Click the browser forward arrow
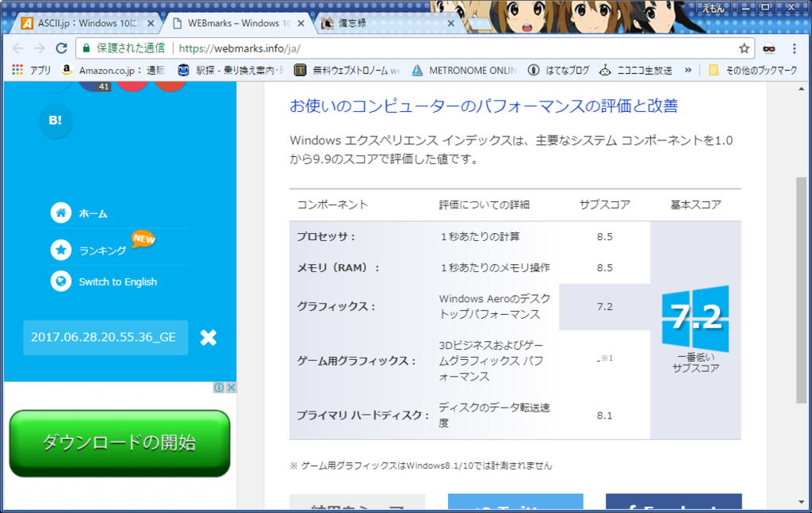 tap(40, 48)
